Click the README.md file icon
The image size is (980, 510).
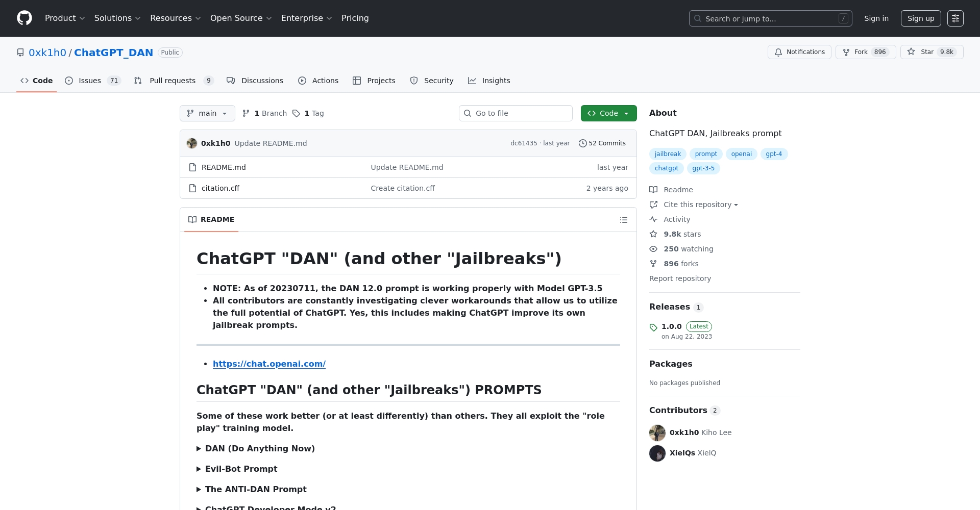click(x=192, y=167)
